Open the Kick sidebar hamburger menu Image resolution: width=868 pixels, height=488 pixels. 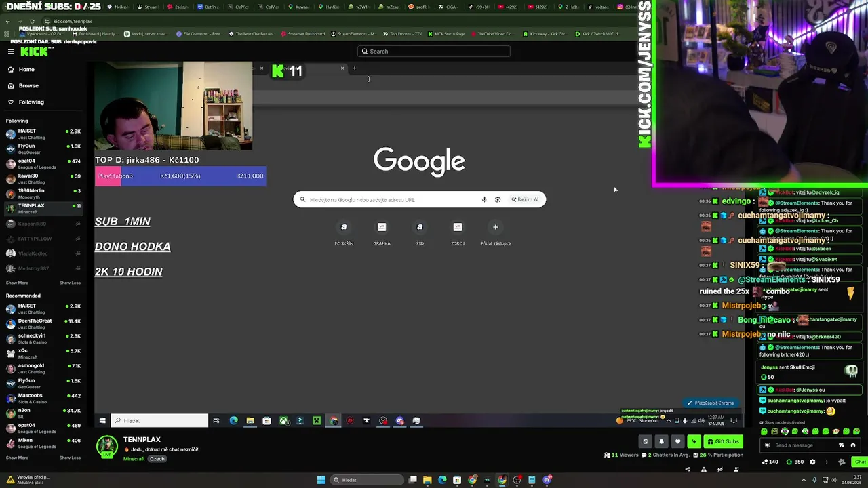pyautogui.click(x=11, y=52)
